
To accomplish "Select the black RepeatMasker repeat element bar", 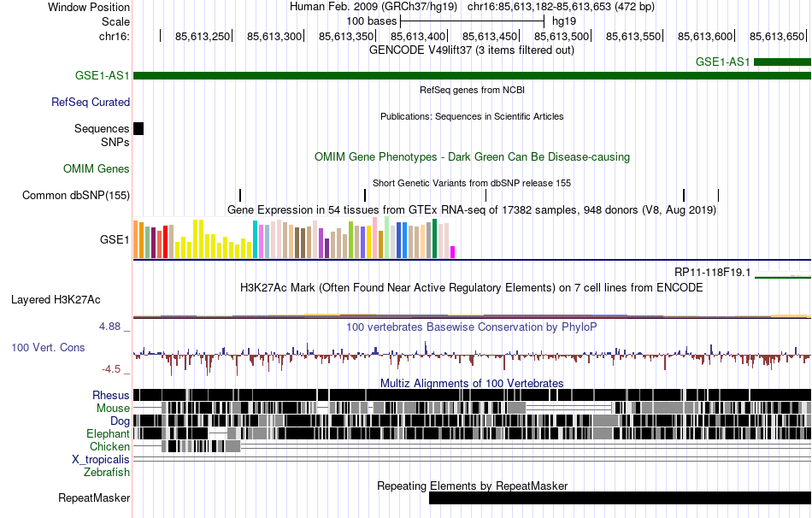I will point(620,497).
